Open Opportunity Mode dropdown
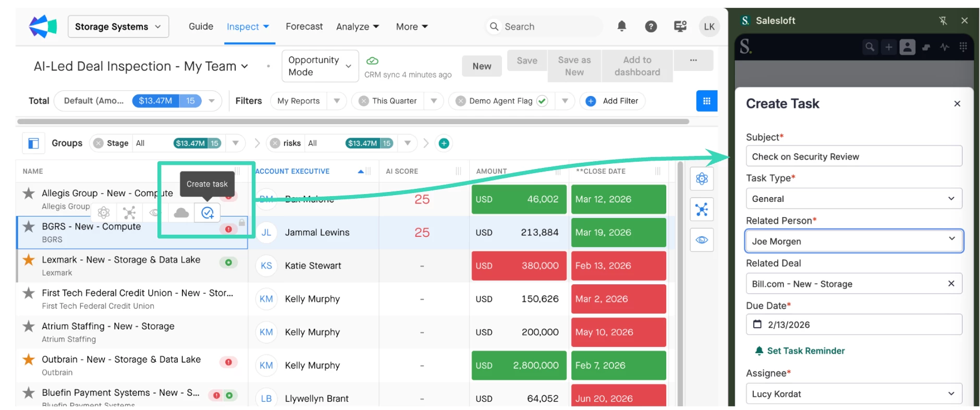Image resolution: width=980 pixels, height=410 pixels. click(320, 66)
